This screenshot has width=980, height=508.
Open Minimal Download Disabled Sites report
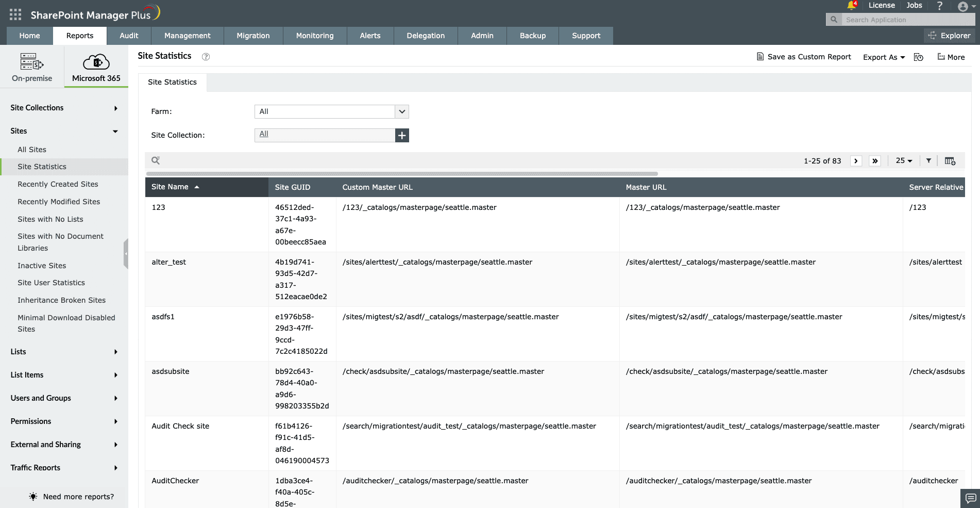66,323
